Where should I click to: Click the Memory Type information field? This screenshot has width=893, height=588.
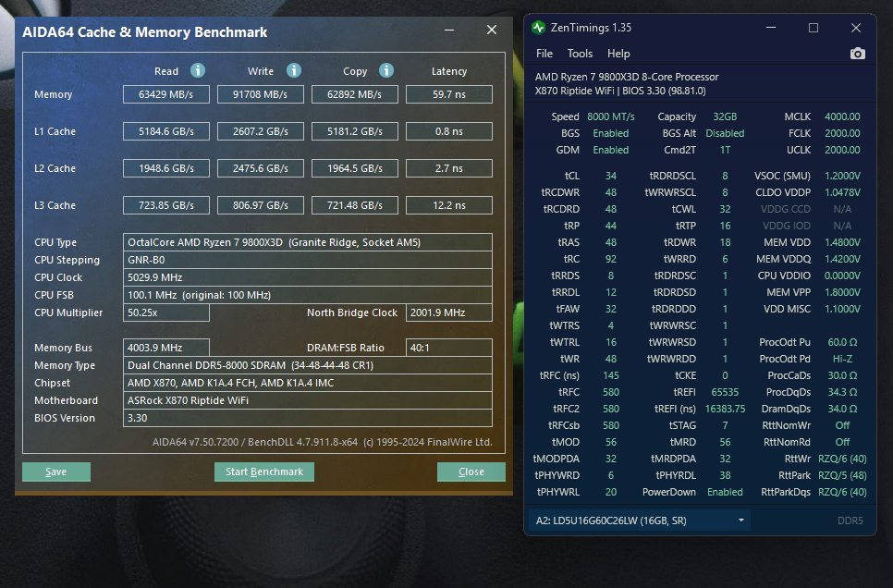308,365
